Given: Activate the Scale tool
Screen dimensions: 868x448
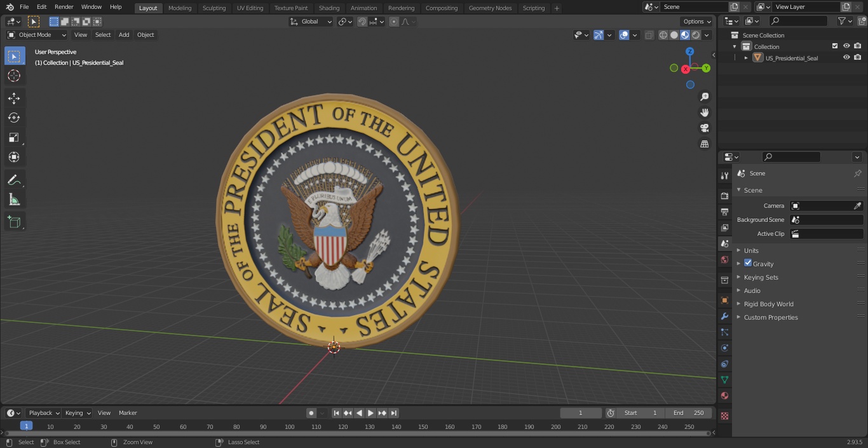Looking at the screenshot, I should tap(14, 137).
